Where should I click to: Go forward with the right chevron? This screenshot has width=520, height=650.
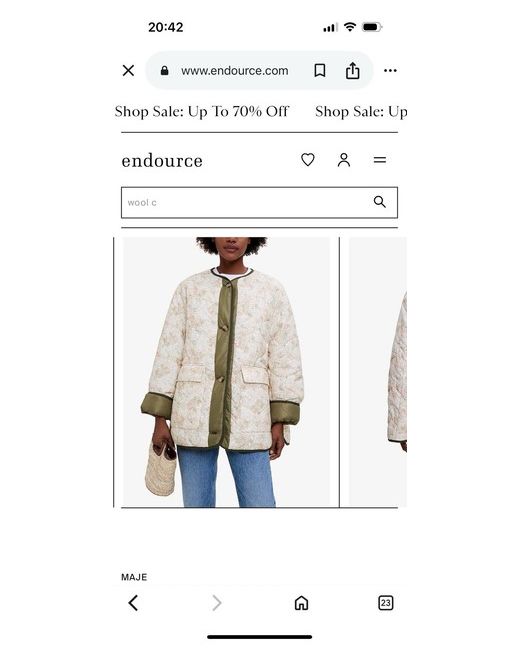[216, 603]
